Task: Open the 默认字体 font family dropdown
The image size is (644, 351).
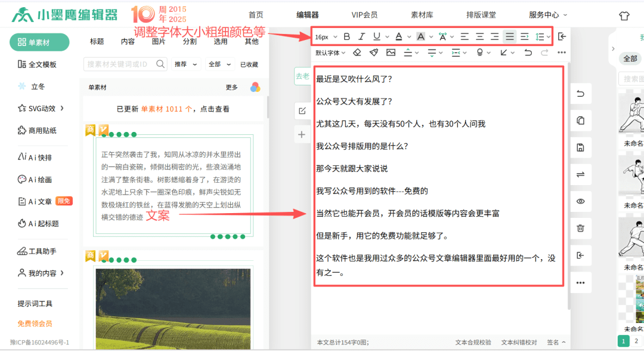Action: tap(330, 53)
